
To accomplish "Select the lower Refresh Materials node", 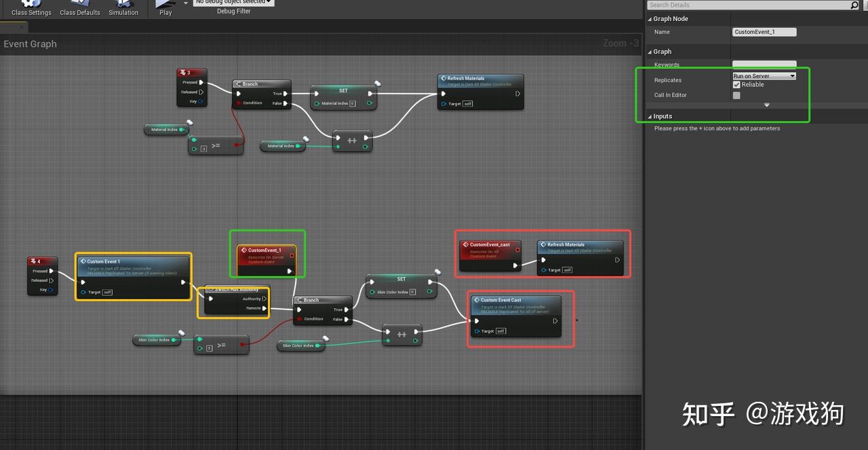I will pyautogui.click(x=580, y=258).
